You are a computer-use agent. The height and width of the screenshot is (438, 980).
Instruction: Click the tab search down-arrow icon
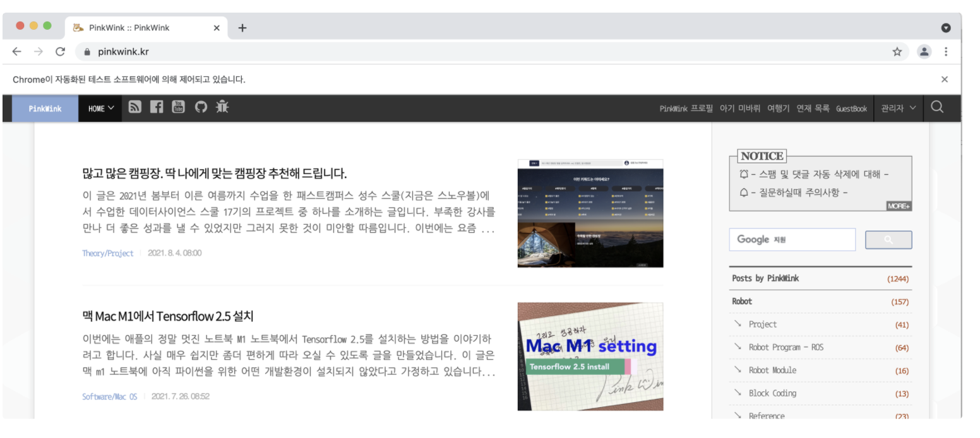point(946,28)
